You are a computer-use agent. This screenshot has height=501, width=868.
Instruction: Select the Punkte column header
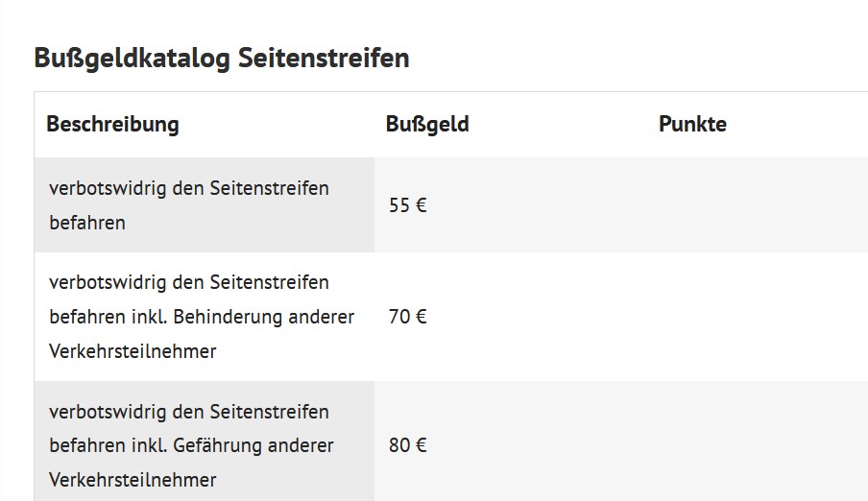(692, 124)
